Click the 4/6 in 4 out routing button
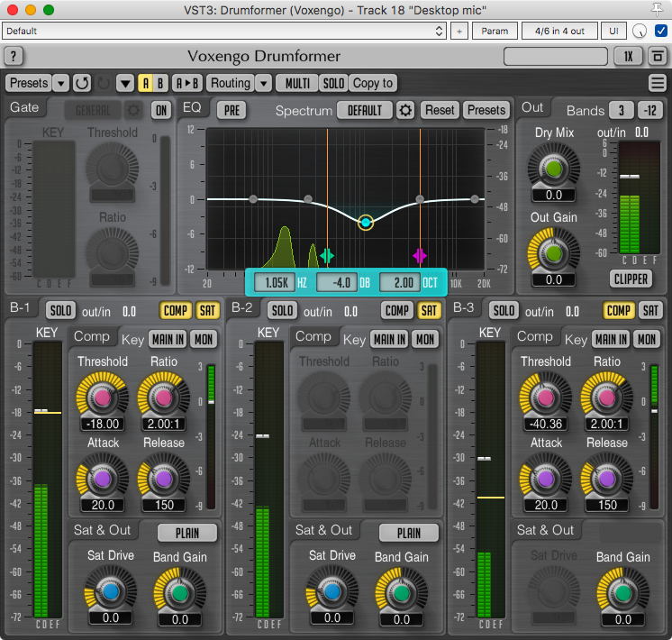 coord(559,31)
